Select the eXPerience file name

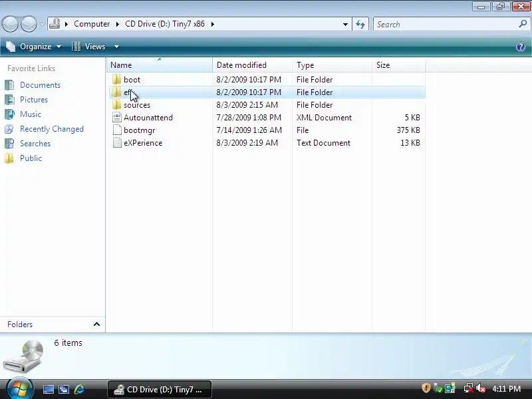[143, 143]
